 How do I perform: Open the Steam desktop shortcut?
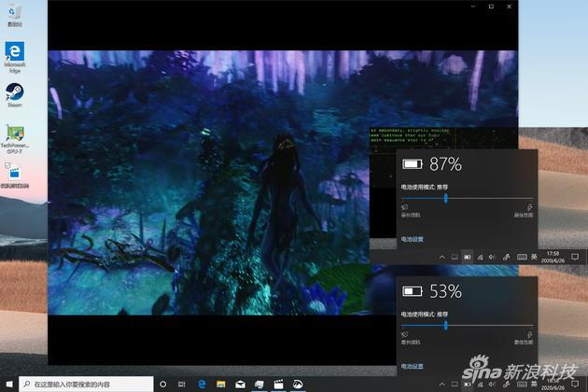[15, 94]
